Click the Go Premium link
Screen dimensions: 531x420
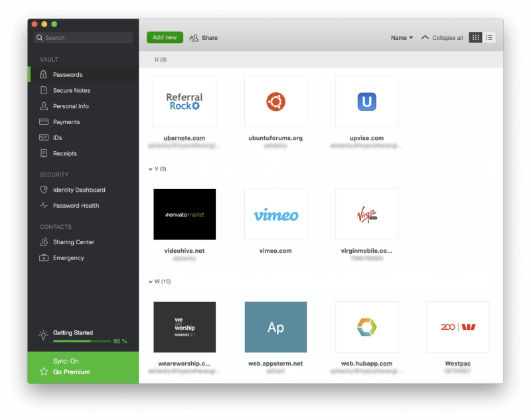(x=72, y=372)
